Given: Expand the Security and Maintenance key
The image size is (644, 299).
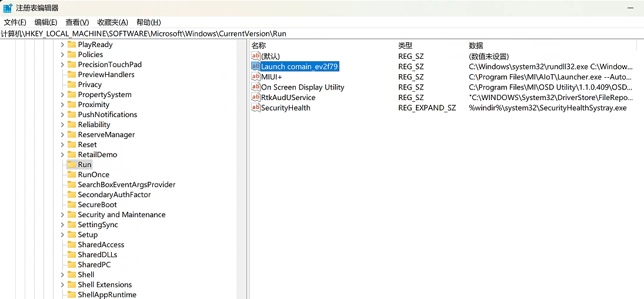Looking at the screenshot, I should (62, 215).
